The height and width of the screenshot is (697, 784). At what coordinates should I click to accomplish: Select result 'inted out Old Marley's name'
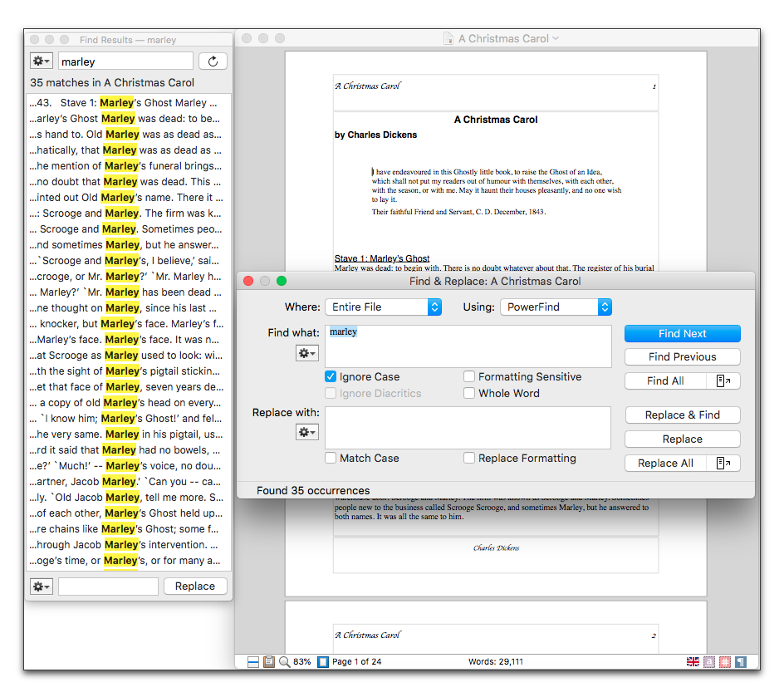(129, 198)
